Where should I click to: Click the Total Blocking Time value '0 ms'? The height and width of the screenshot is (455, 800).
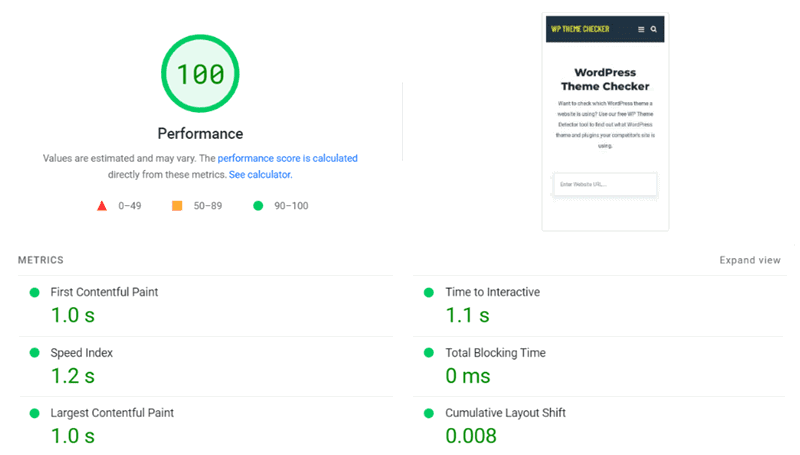point(467,376)
